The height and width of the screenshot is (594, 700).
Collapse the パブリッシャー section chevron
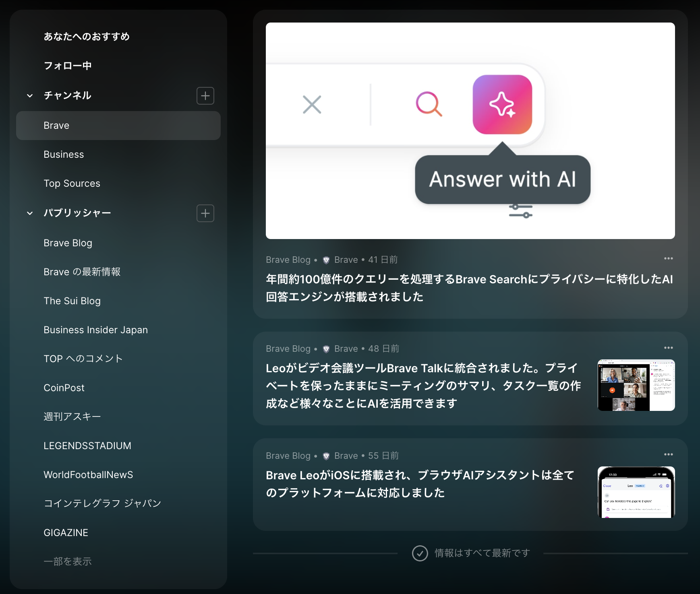[30, 213]
